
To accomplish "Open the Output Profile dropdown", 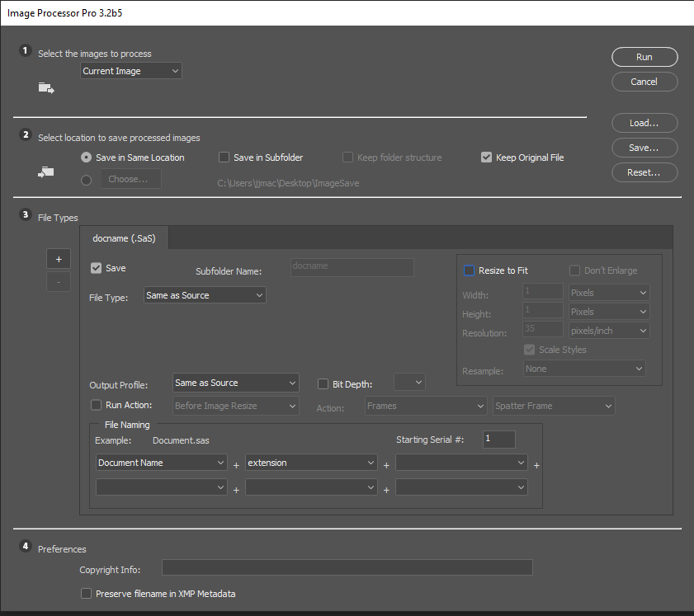I will click(235, 383).
